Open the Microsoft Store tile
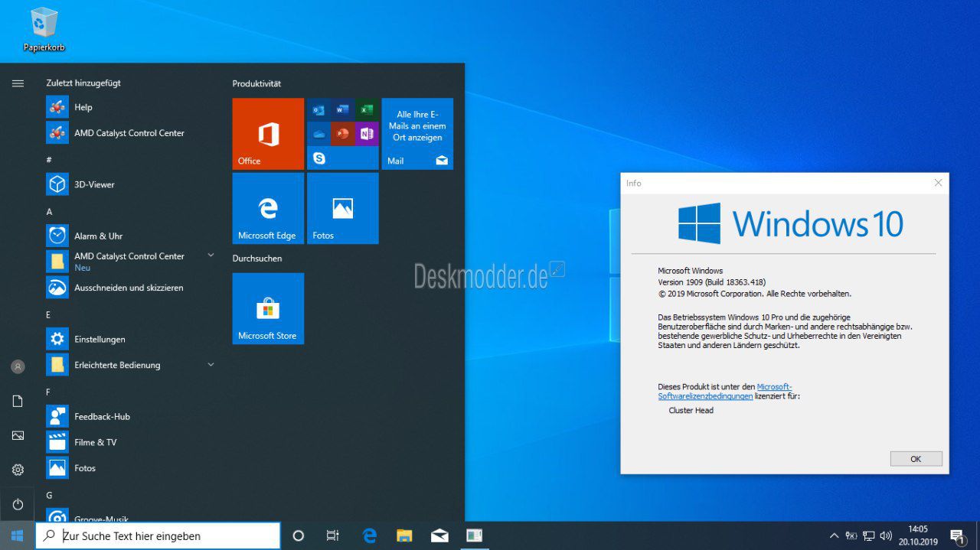980x550 pixels. pos(268,308)
